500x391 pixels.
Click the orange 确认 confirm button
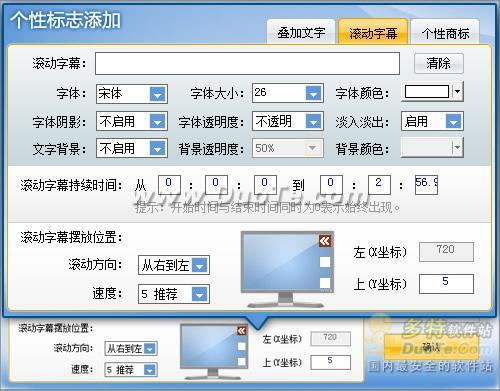pyautogui.click(x=431, y=347)
